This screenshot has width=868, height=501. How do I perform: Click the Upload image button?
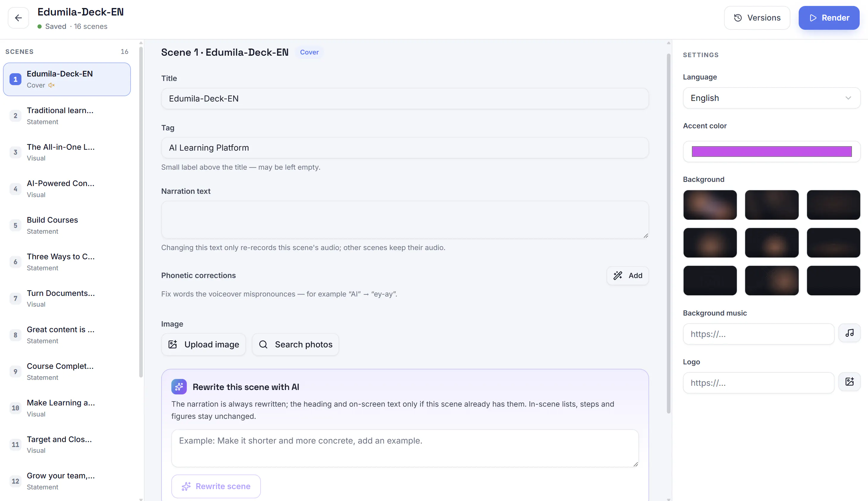click(x=203, y=344)
